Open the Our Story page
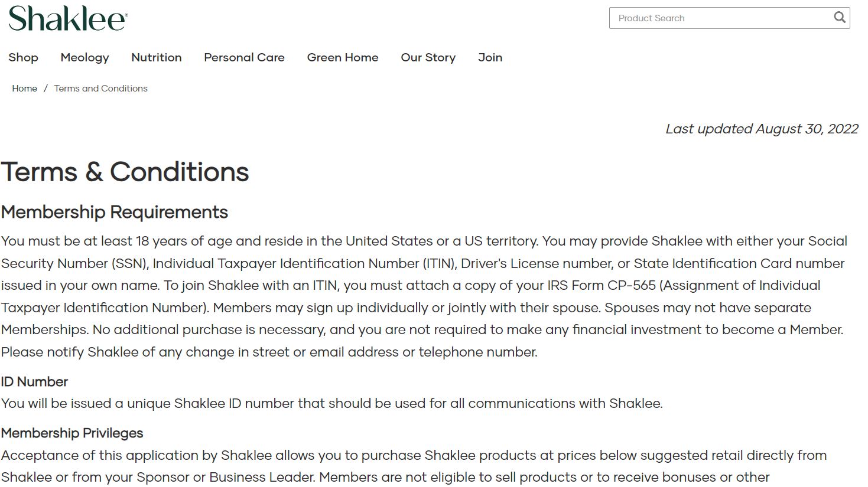868x487 pixels. (x=428, y=57)
